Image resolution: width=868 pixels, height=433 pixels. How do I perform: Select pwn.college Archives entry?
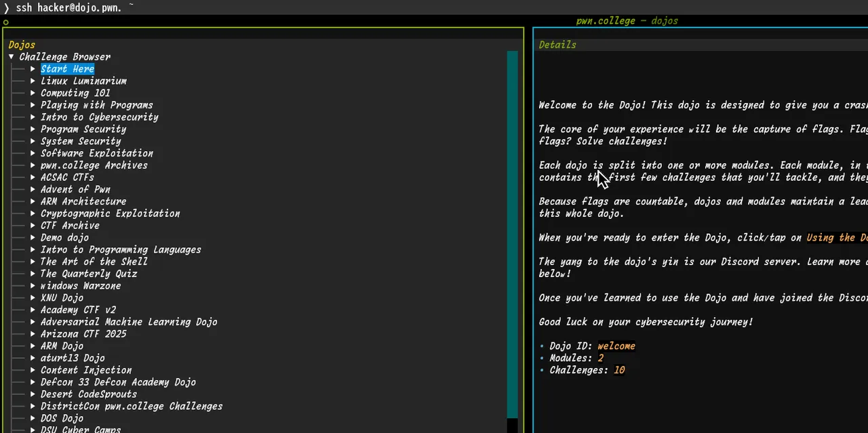[94, 165]
